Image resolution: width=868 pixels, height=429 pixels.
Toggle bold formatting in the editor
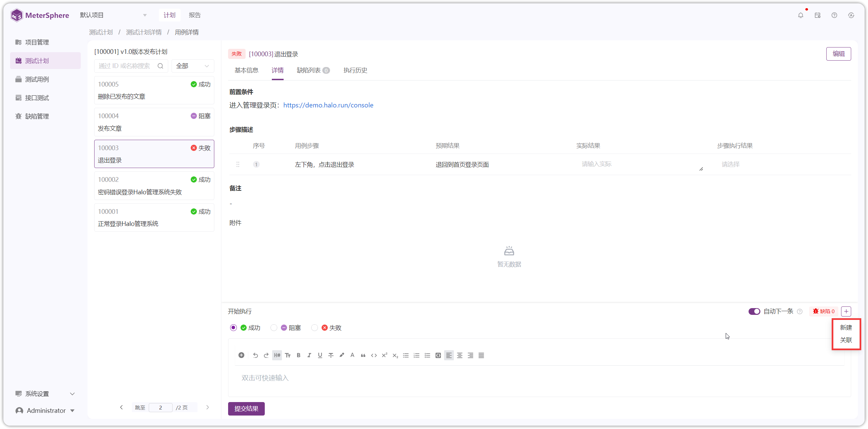point(298,355)
